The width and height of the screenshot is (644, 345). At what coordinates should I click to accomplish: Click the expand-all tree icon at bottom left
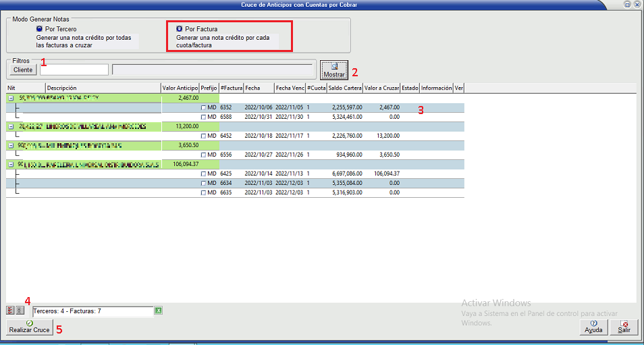pos(10,311)
